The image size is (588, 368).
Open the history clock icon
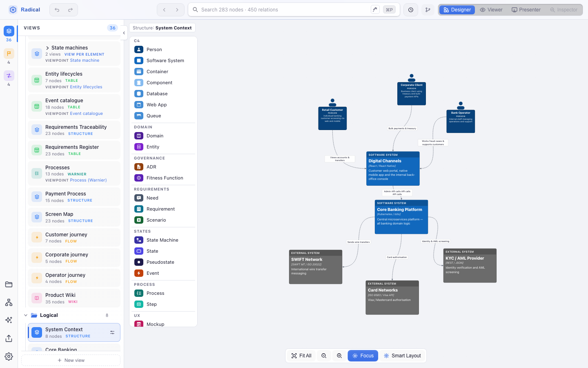[x=411, y=10]
